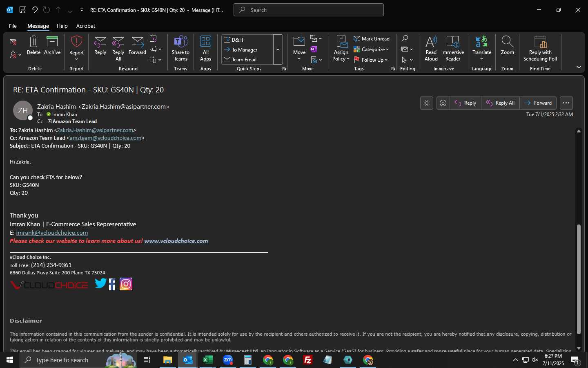The height and width of the screenshot is (368, 588).
Task: Start Read Aloud
Action: click(x=431, y=48)
